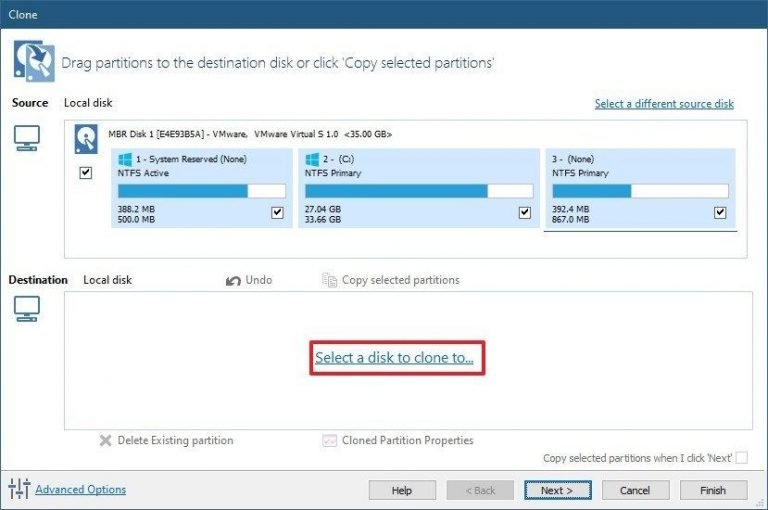Viewport: 768px width, 510px height.
Task: Toggle the whole-disk checkbox under the disk icon
Action: click(86, 173)
